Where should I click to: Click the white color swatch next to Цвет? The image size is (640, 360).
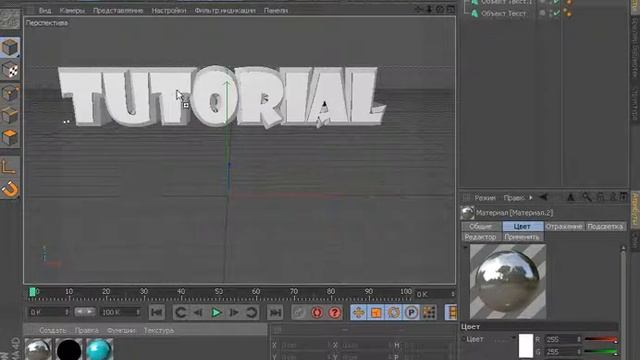point(526,346)
